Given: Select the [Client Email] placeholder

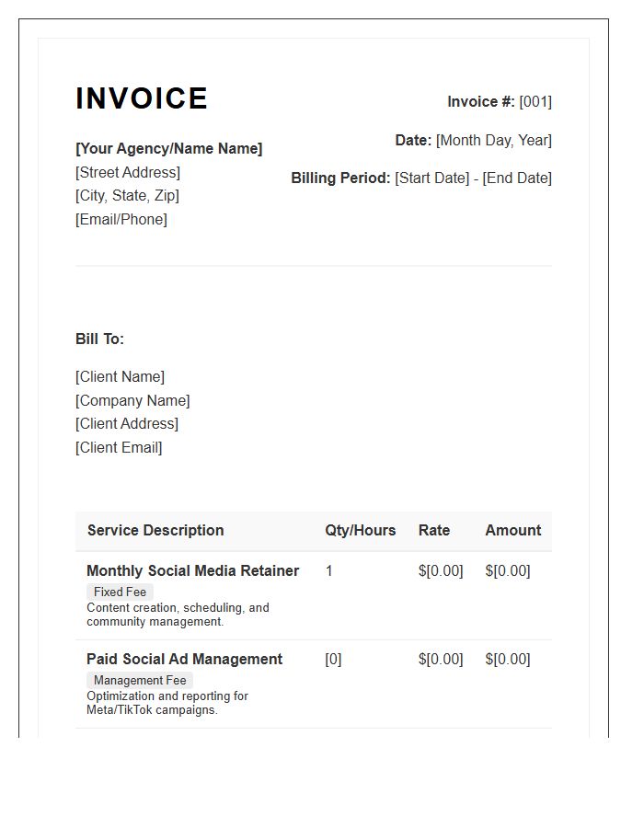Looking at the screenshot, I should (119, 447).
